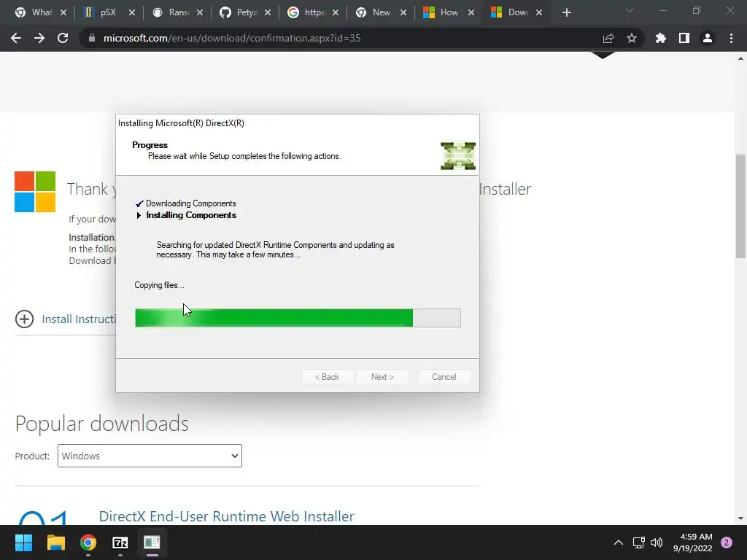
Task: Close the pSX tab
Action: 132,12
